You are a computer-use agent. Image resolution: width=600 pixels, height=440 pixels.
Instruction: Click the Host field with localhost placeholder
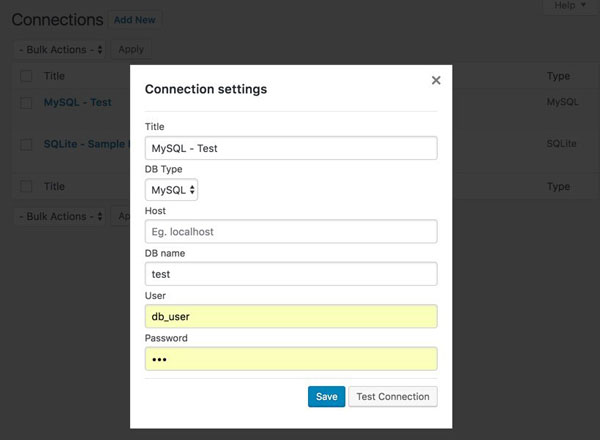point(291,231)
